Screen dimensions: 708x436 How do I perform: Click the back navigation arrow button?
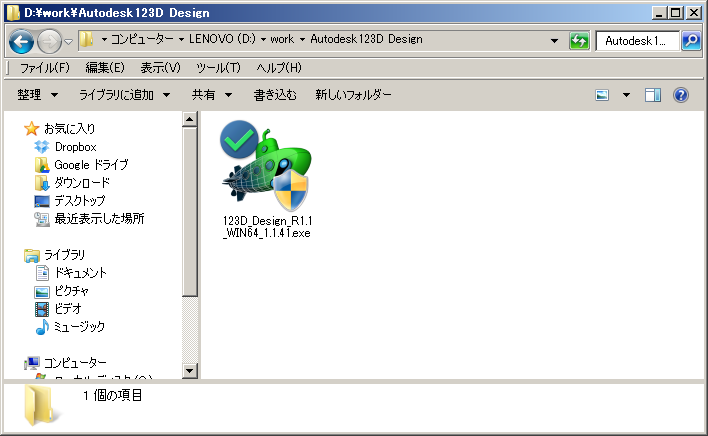point(22,41)
